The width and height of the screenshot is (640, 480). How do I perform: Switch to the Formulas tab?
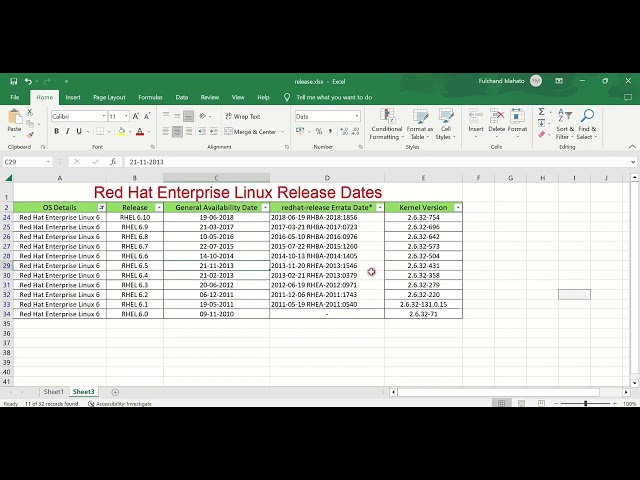point(150,97)
